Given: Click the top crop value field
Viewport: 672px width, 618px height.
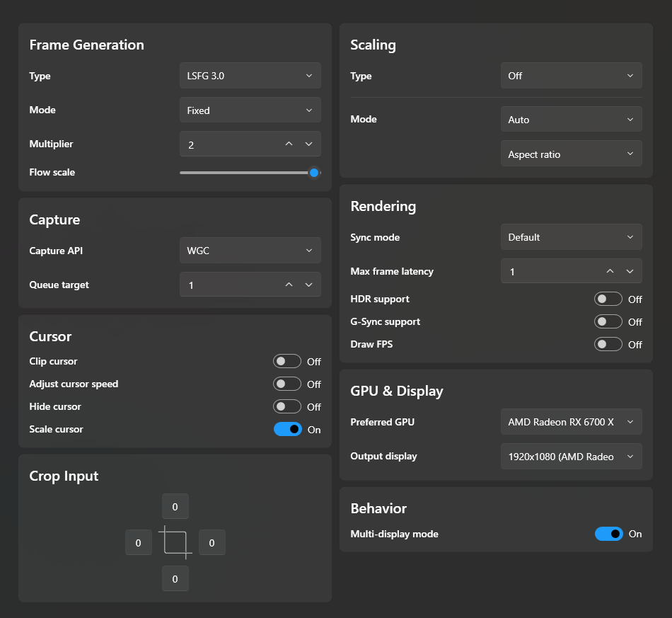Looking at the screenshot, I should (175, 506).
